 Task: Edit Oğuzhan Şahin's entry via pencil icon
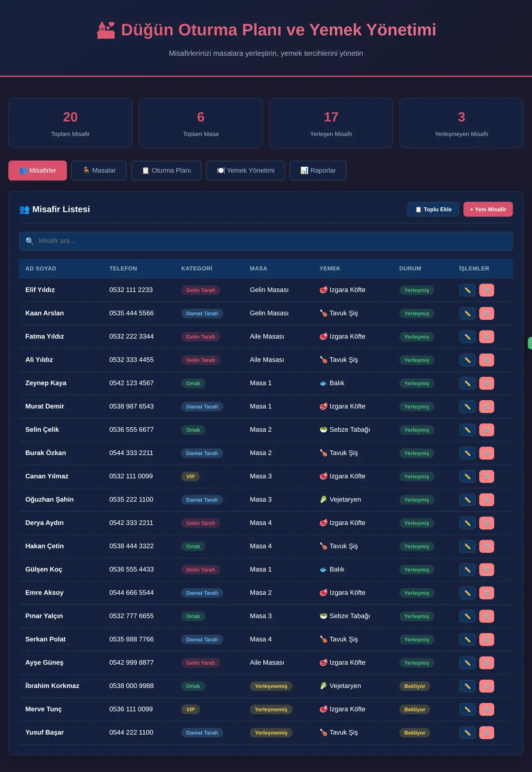[467, 500]
